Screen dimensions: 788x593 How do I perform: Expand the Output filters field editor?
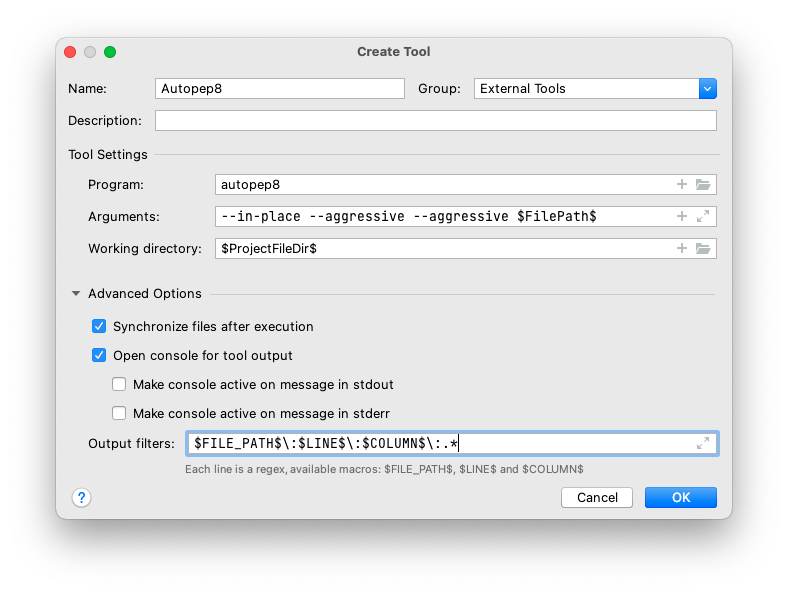[x=703, y=443]
